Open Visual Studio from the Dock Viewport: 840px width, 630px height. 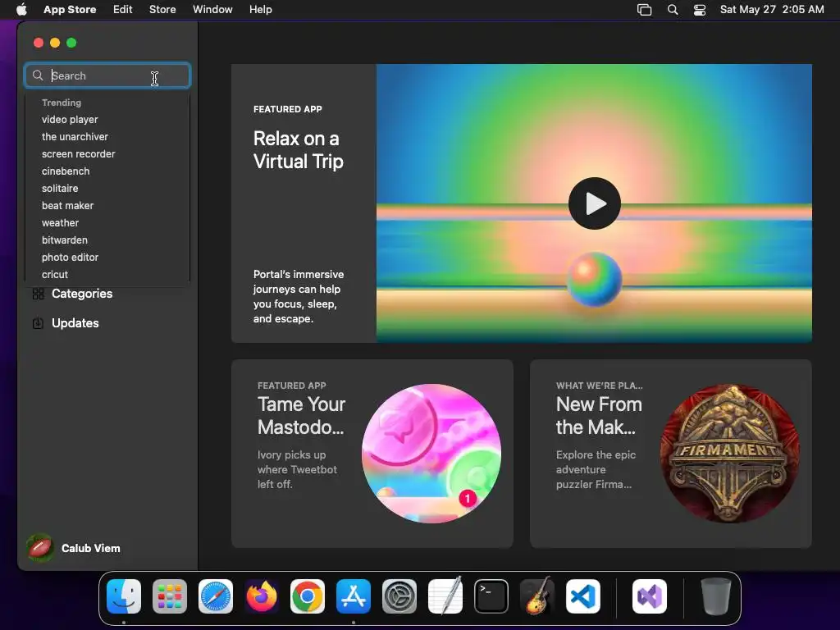point(650,596)
